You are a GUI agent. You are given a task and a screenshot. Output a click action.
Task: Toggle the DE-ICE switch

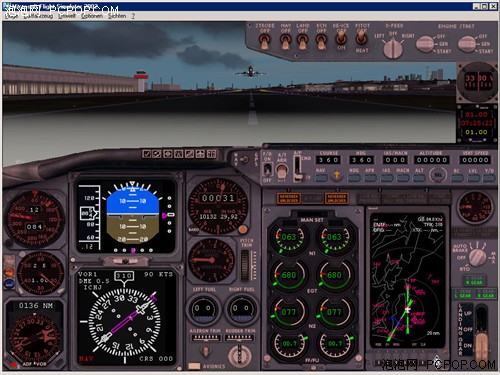341,38
